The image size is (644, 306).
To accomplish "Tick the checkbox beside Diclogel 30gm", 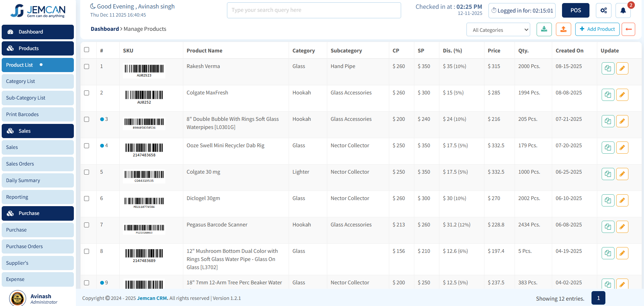I will 87,198.
